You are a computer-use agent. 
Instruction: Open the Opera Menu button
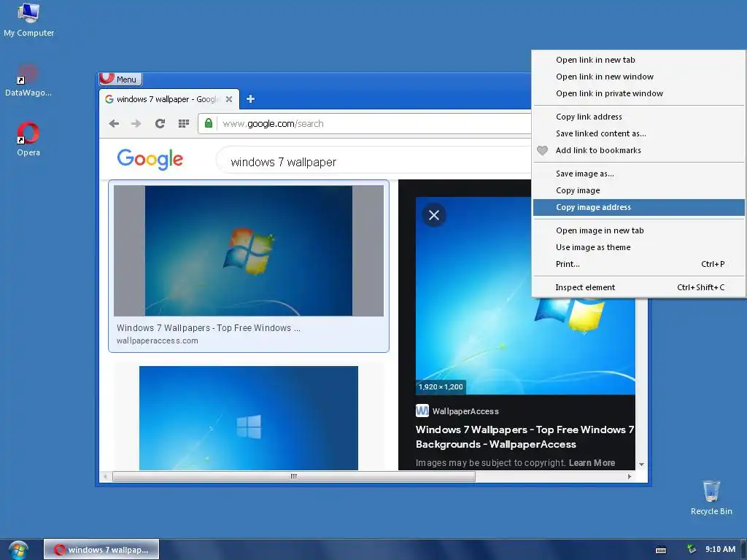click(120, 79)
